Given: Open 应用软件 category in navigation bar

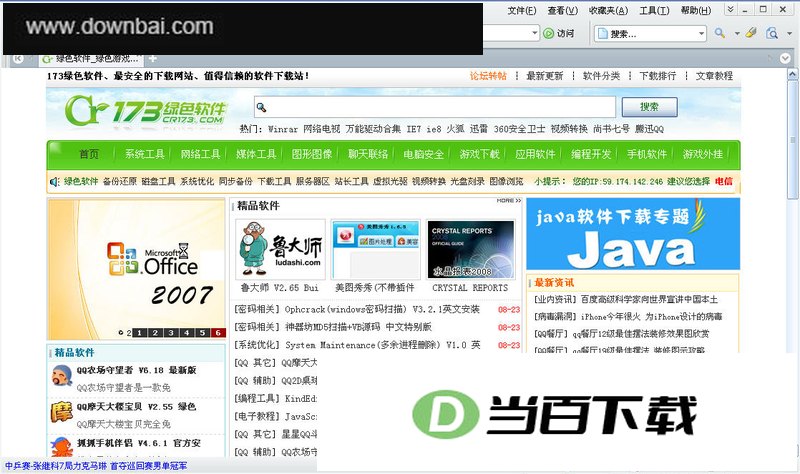Looking at the screenshot, I should (535, 154).
